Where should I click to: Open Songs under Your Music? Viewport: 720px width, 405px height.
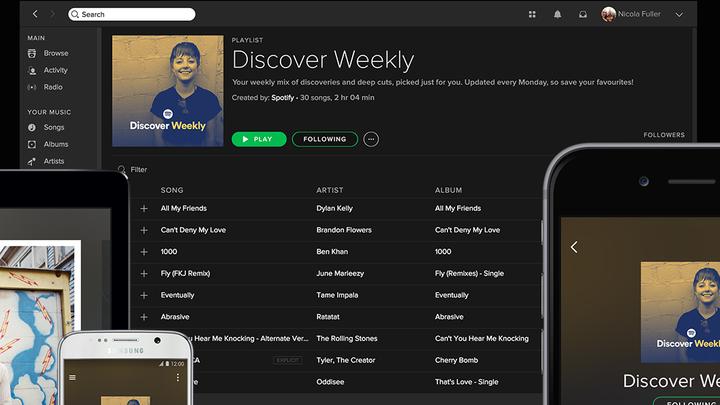coord(54,127)
